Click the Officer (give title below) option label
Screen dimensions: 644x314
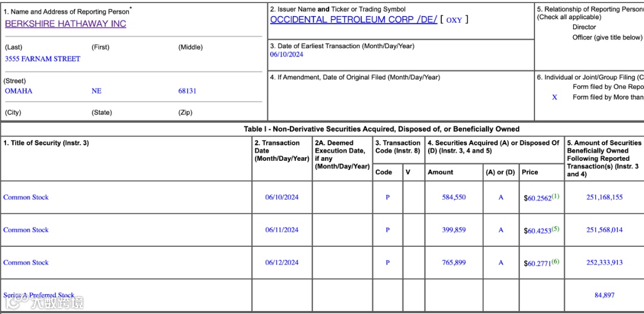tap(607, 38)
